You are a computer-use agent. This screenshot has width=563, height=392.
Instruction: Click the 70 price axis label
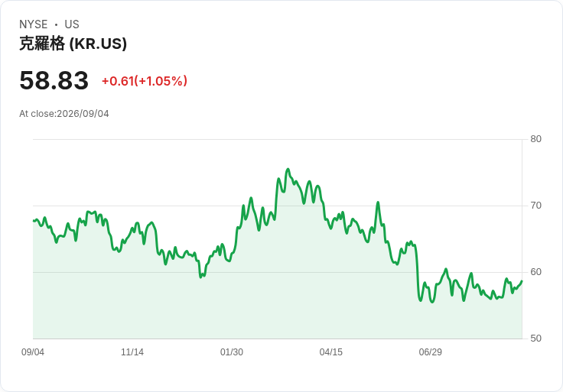point(535,206)
